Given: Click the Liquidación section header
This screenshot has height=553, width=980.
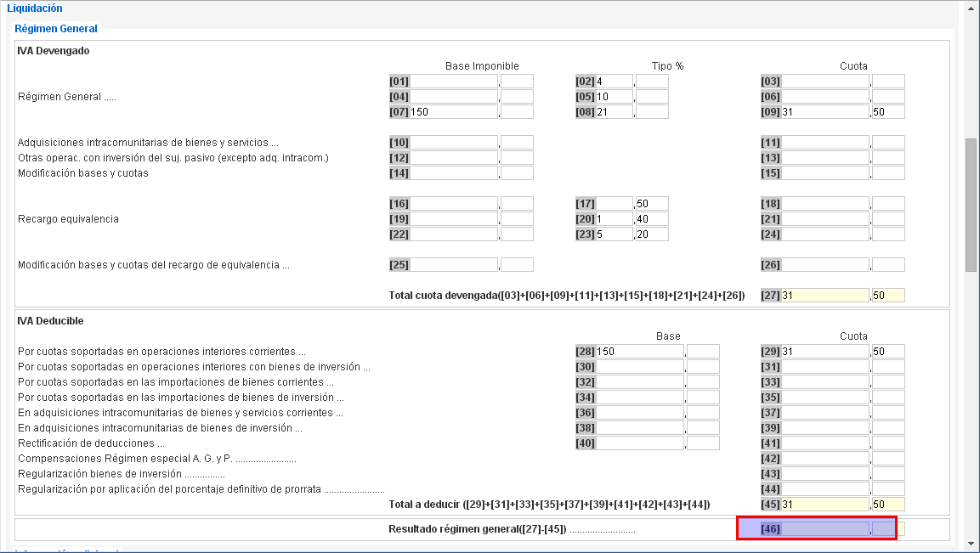Looking at the screenshot, I should [x=35, y=8].
